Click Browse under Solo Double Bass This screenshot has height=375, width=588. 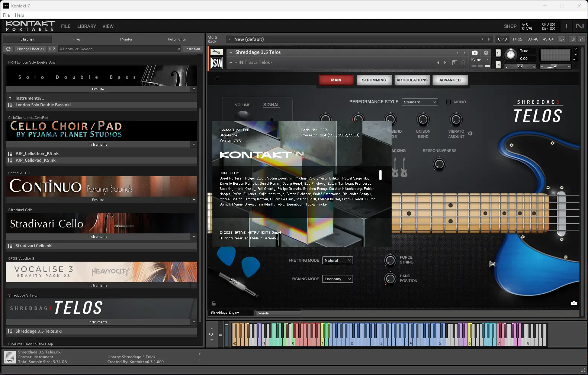[x=98, y=89]
